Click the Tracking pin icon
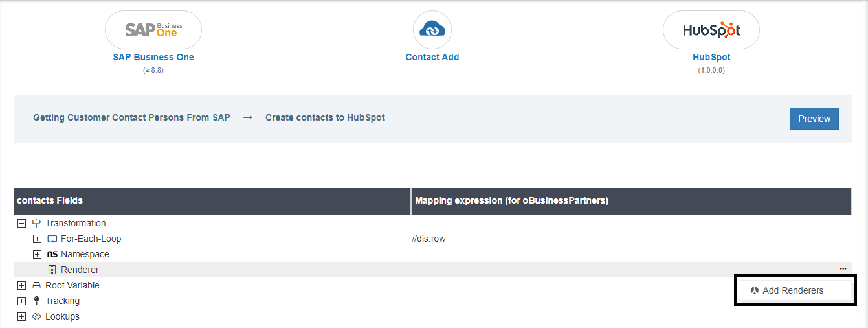This screenshot has height=328, width=868. coord(36,301)
